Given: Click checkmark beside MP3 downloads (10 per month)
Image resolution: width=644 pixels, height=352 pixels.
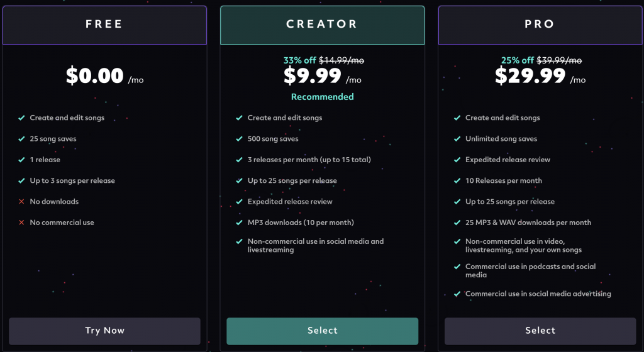Looking at the screenshot, I should (x=239, y=223).
